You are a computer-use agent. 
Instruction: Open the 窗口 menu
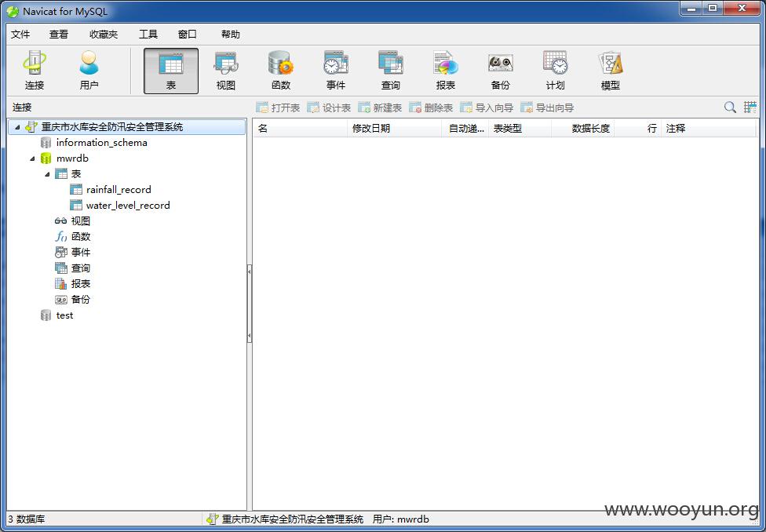187,35
